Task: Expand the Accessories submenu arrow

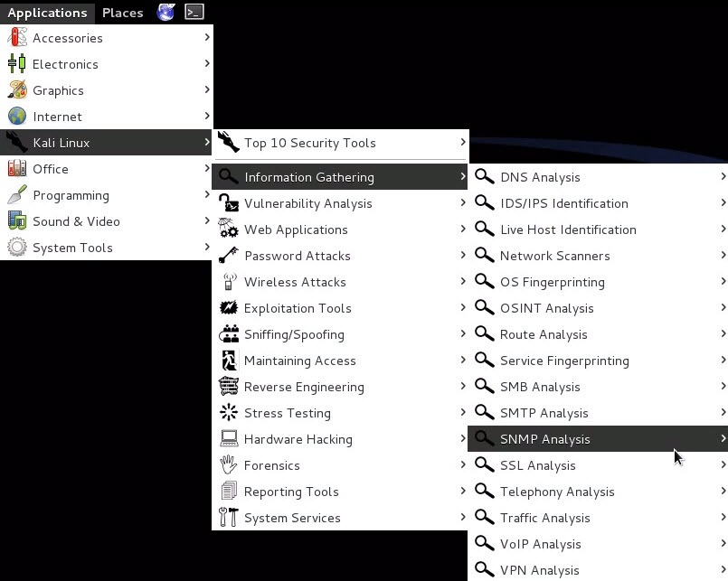Action: [207, 37]
